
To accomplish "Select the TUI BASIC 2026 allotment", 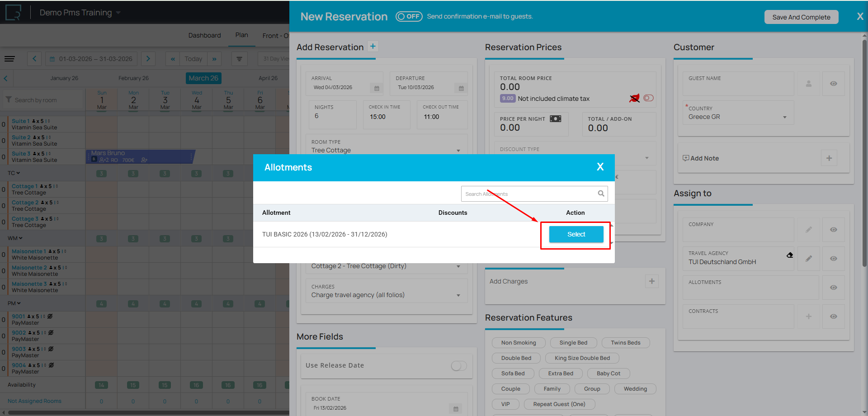I will pyautogui.click(x=576, y=234).
